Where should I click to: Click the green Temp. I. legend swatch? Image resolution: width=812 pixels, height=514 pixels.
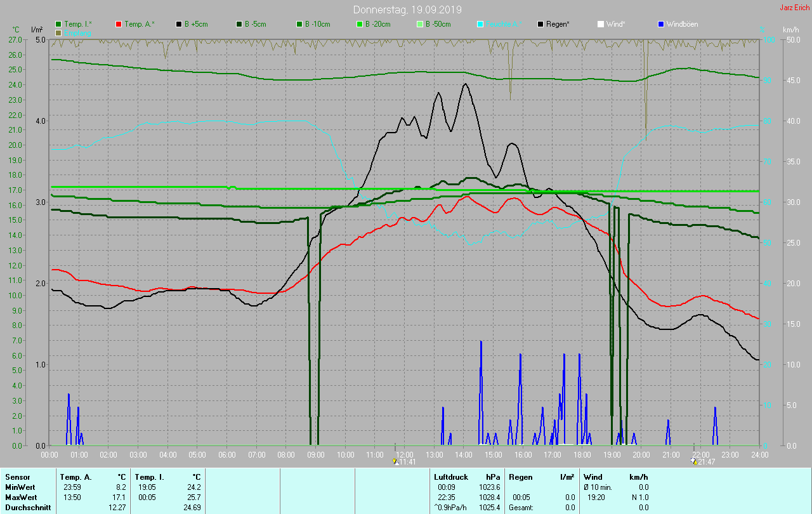pos(59,24)
